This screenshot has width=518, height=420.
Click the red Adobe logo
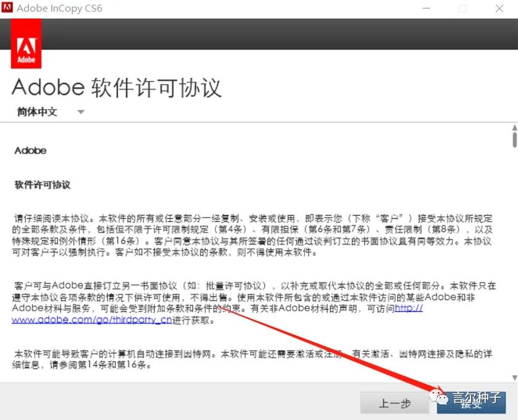click(26, 44)
